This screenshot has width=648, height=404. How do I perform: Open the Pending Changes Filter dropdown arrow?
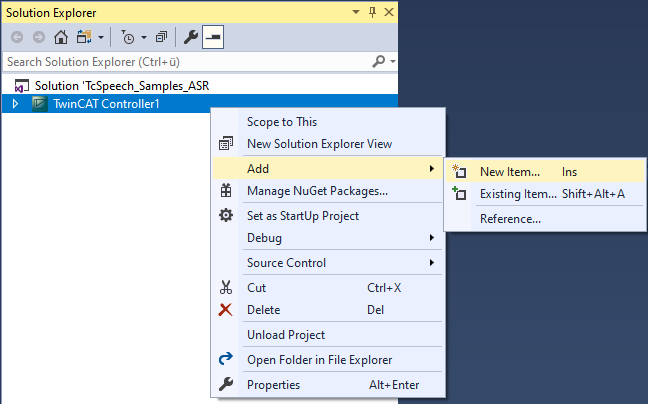coord(144,38)
